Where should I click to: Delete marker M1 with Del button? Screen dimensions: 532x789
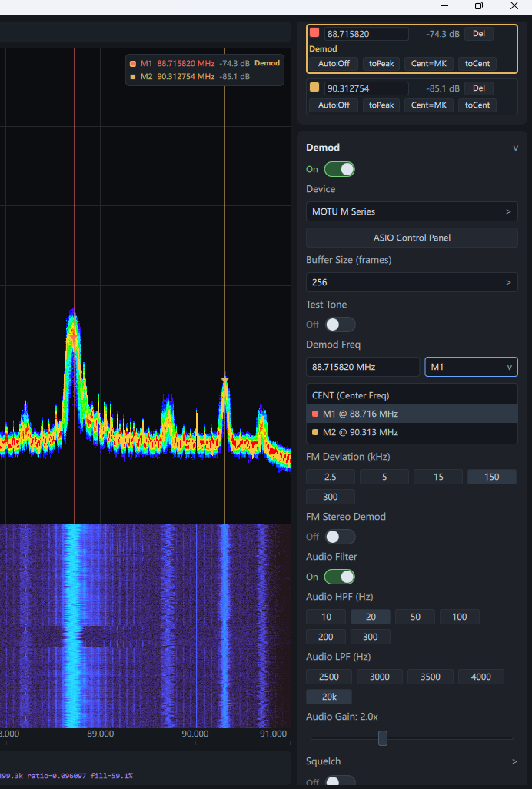coord(478,34)
